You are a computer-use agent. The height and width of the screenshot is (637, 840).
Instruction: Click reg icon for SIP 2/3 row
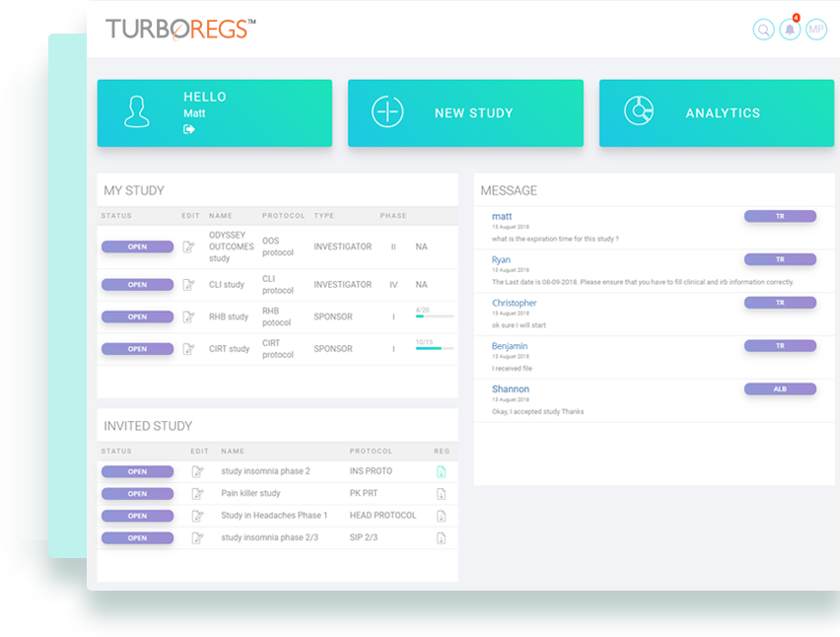[442, 538]
